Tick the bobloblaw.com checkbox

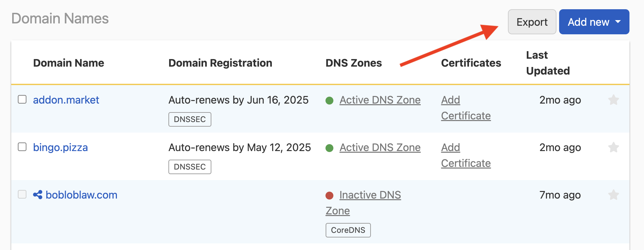(x=22, y=195)
